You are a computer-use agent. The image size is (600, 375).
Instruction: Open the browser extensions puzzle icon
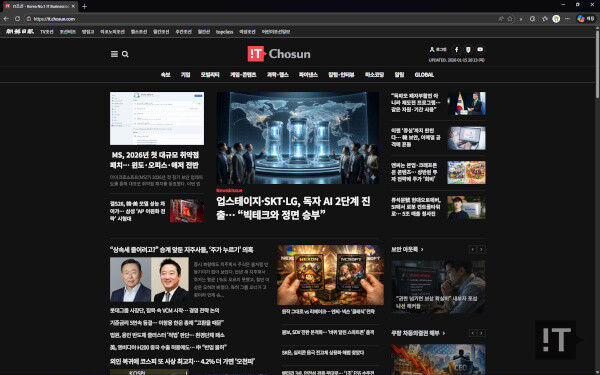(545, 18)
